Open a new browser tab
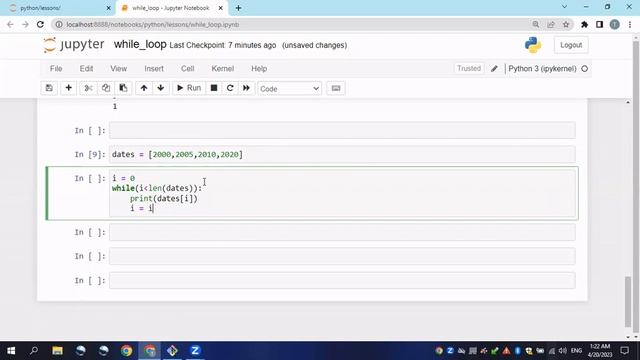 238,8
